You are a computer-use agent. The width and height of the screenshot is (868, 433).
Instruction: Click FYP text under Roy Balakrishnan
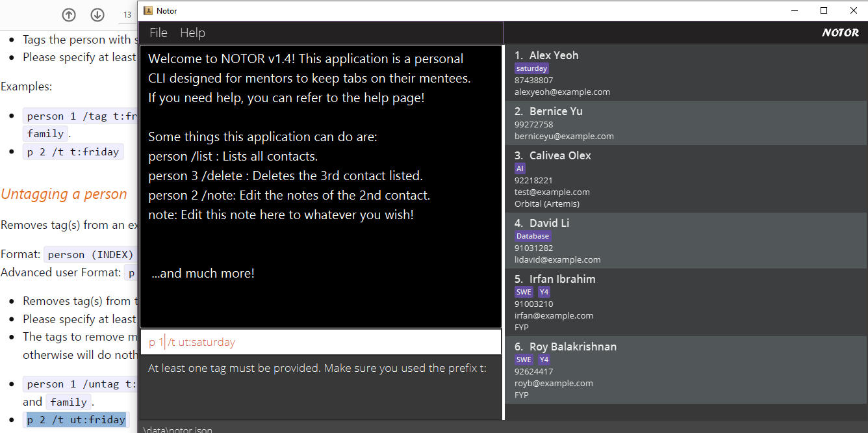point(522,395)
